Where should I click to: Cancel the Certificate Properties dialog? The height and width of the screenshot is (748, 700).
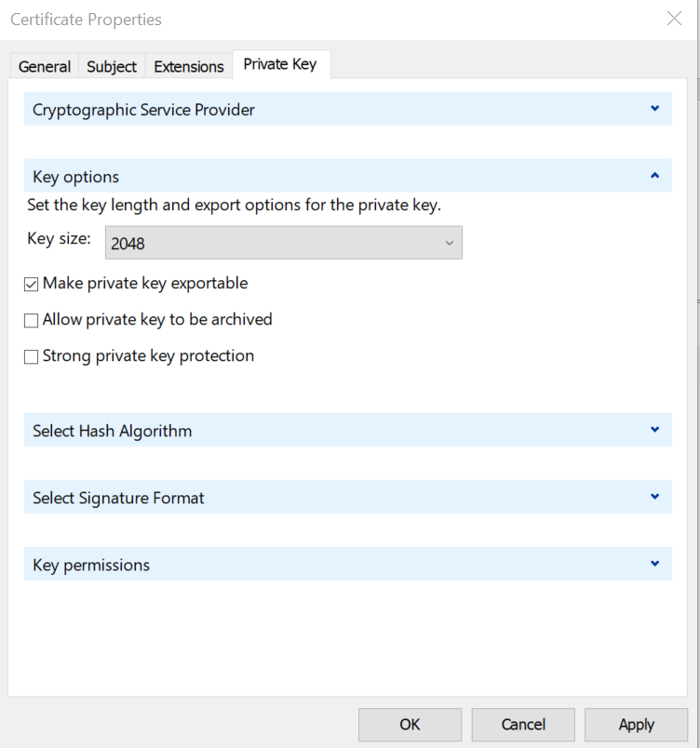point(522,724)
